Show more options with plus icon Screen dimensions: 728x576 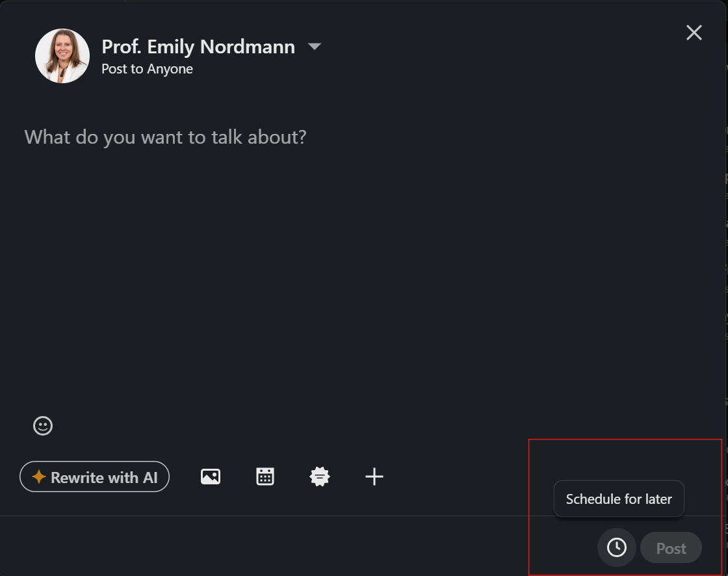[x=374, y=477]
